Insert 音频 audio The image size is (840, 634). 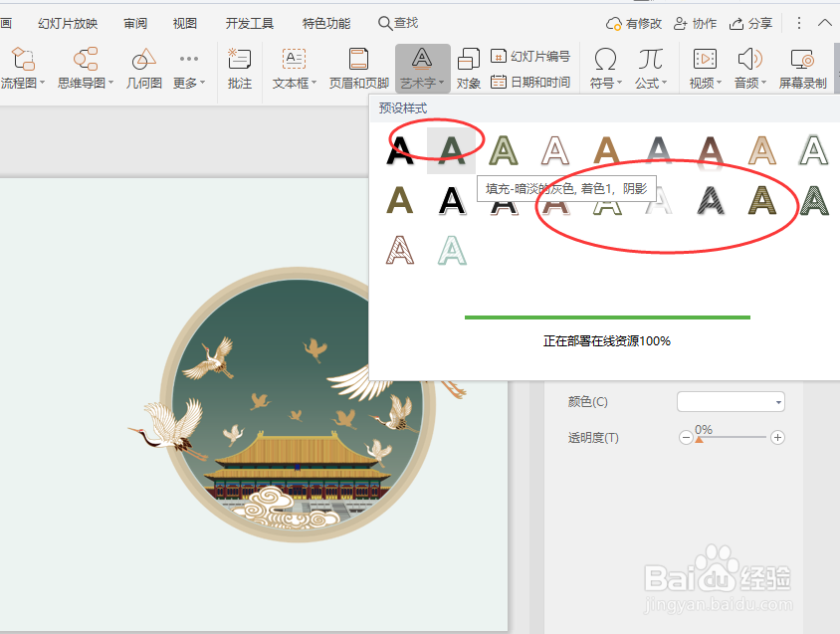coord(750,68)
